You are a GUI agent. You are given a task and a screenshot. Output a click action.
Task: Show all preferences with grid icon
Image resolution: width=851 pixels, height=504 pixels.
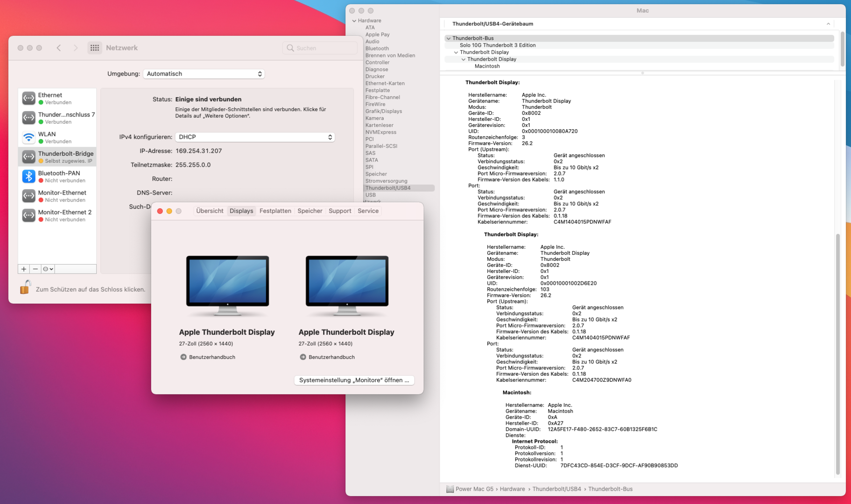pos(95,48)
